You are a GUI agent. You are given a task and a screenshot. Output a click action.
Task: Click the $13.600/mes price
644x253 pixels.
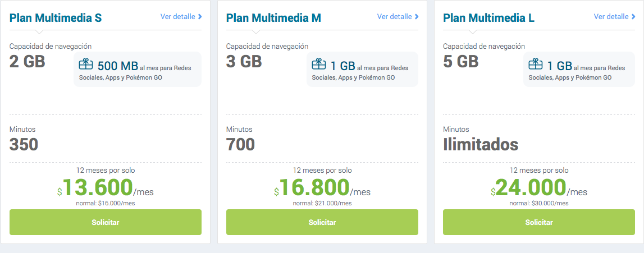(x=105, y=188)
